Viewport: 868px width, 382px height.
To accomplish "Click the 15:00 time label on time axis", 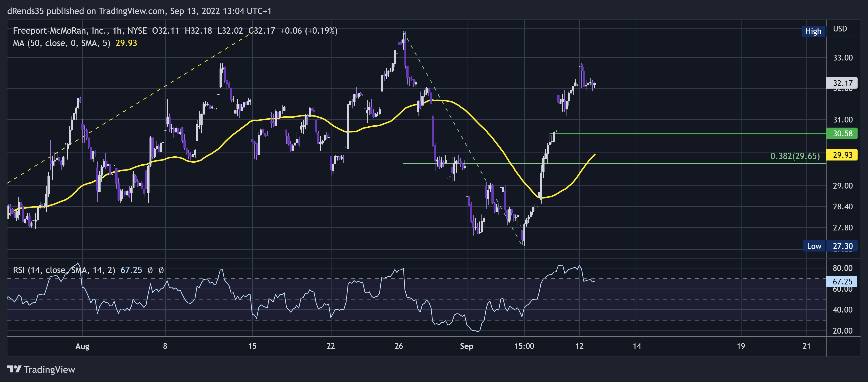I will click(x=524, y=346).
